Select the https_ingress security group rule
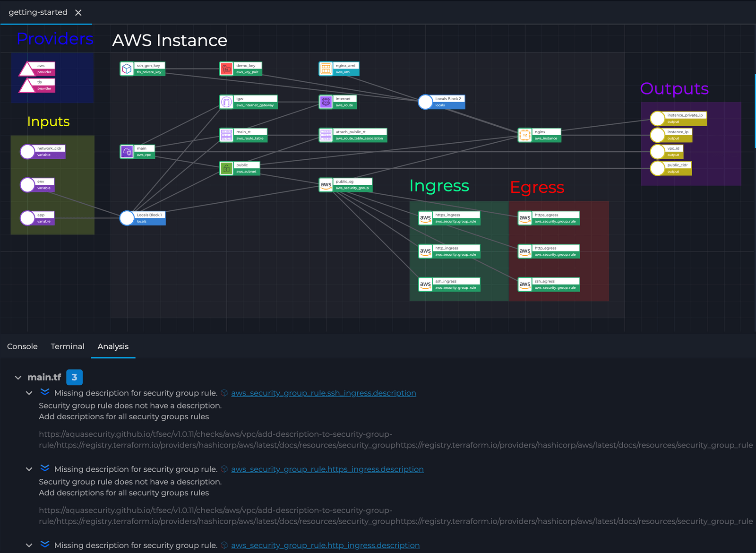Viewport: 756px width, 553px height. (x=448, y=218)
